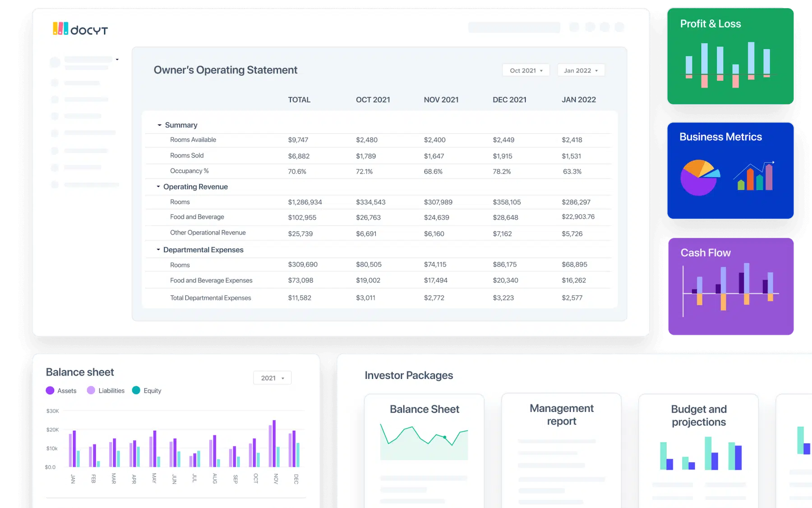The height and width of the screenshot is (508, 812).
Task: Expand the sidebar account dropdown arrow
Action: (x=117, y=60)
